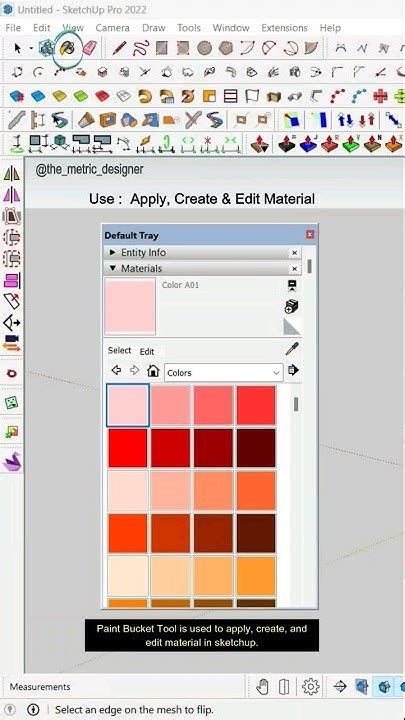Click the red surface extension icon
405x720 pixels.
[x=102, y=96]
